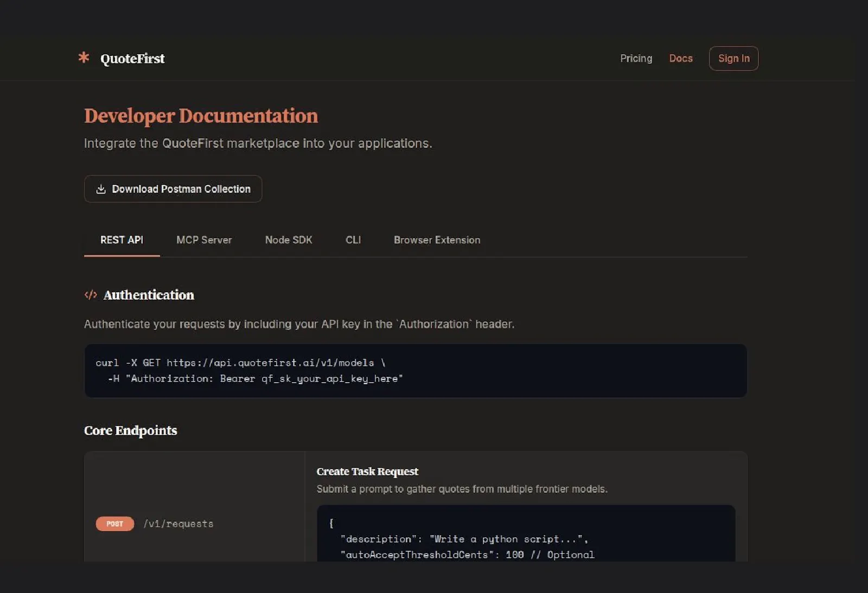The width and height of the screenshot is (868, 593).
Task: Open the Node SDK tab
Action: click(x=289, y=240)
